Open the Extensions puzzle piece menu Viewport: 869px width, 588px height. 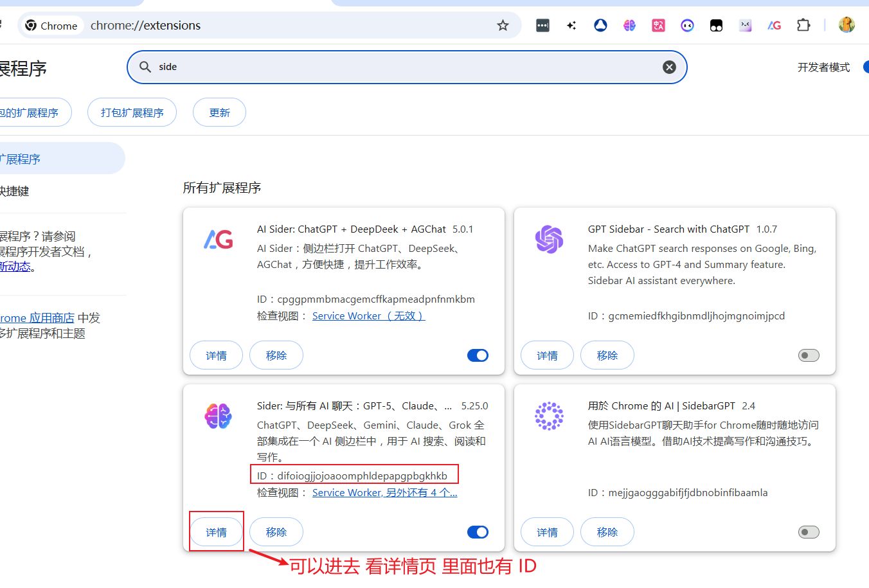[x=803, y=26]
